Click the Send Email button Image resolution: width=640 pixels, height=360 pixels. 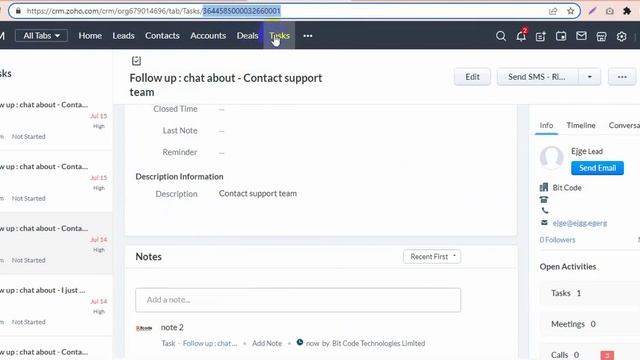597,168
